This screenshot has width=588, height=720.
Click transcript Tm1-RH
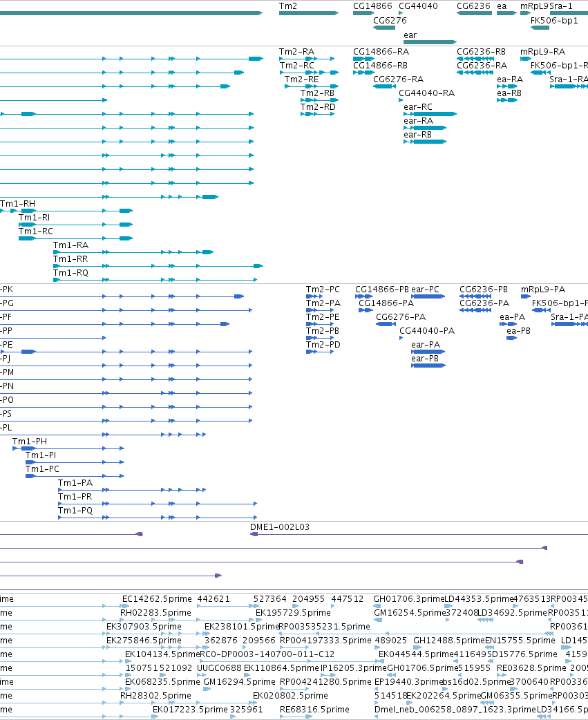(17, 203)
